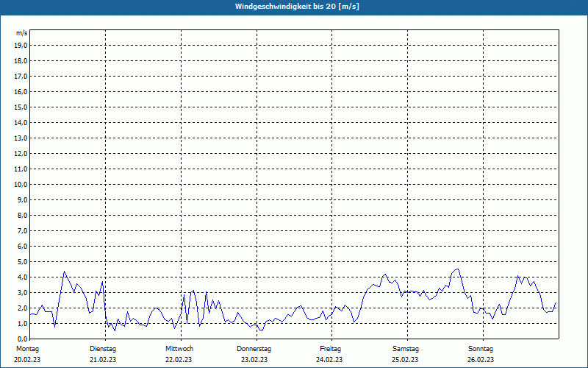Click the 13,0 axis value

[x=21, y=138]
